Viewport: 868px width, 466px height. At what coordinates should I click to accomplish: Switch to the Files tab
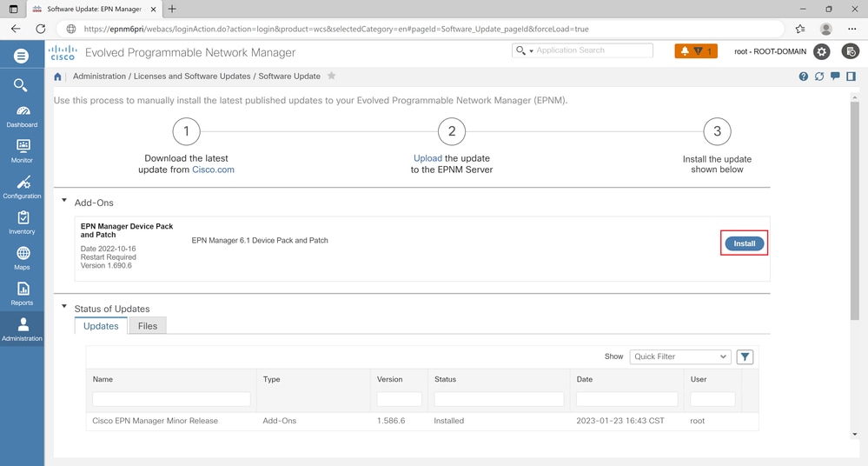[x=148, y=326]
